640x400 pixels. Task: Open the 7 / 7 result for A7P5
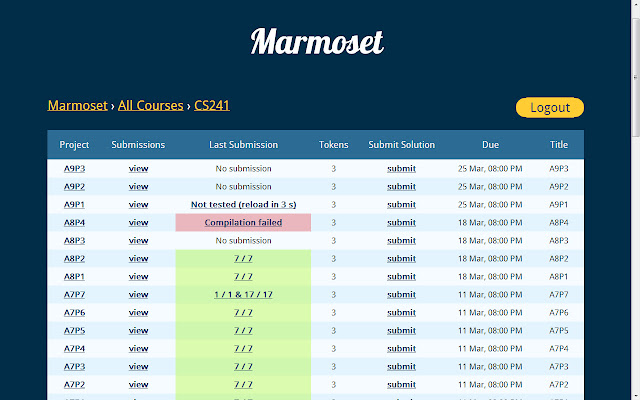(x=243, y=330)
